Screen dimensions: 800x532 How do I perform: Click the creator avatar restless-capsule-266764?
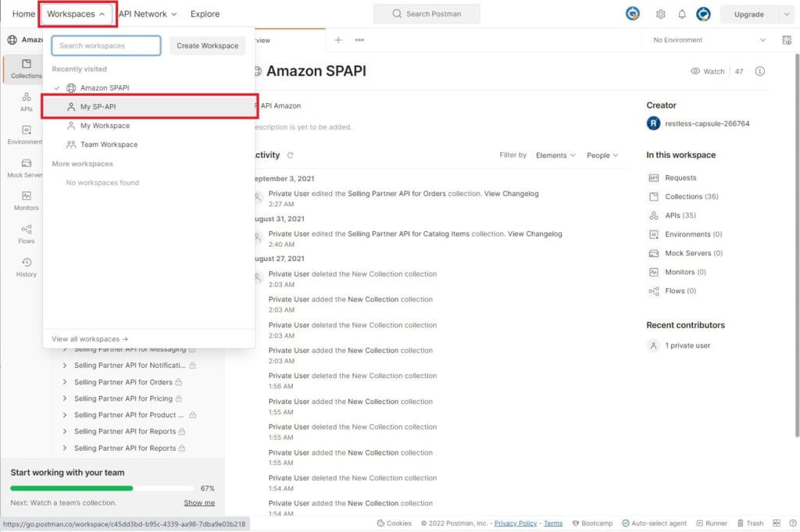point(653,123)
